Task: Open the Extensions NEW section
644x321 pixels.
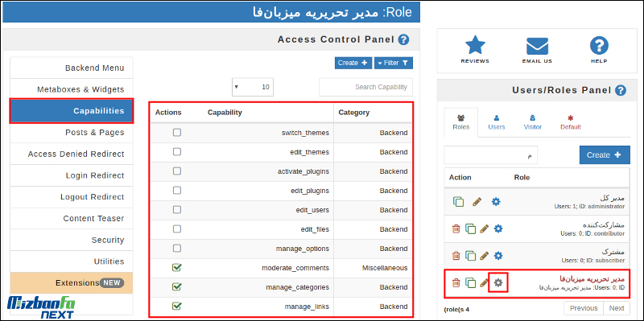Action: (72, 283)
